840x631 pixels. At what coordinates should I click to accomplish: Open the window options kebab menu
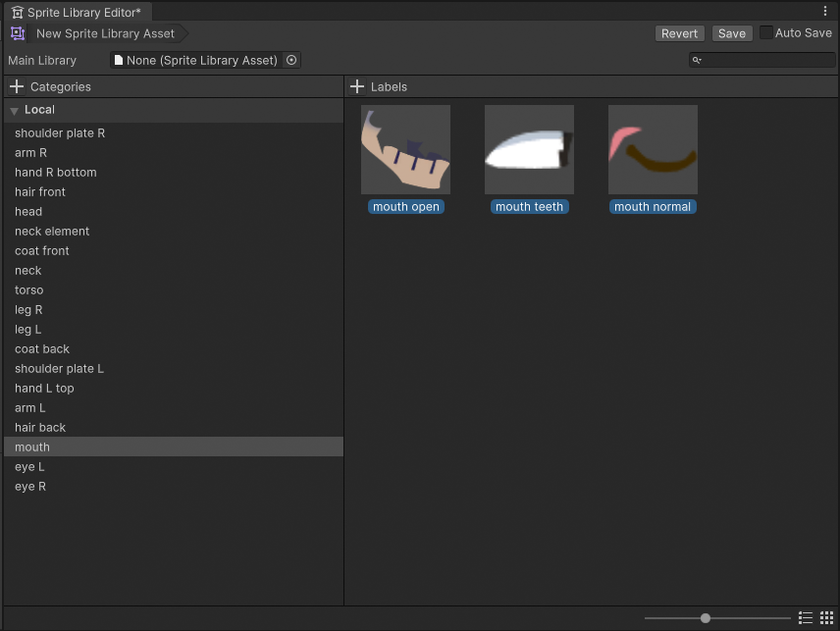(x=825, y=11)
